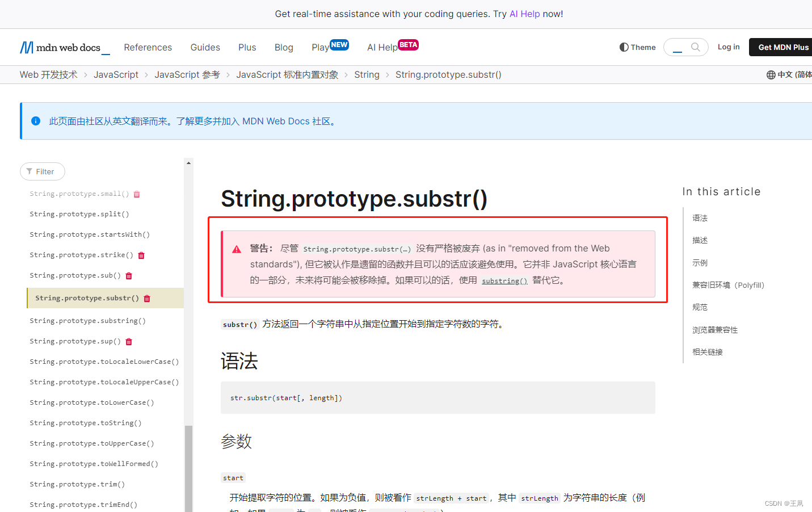Click the AI Help link in the top banner

point(524,14)
